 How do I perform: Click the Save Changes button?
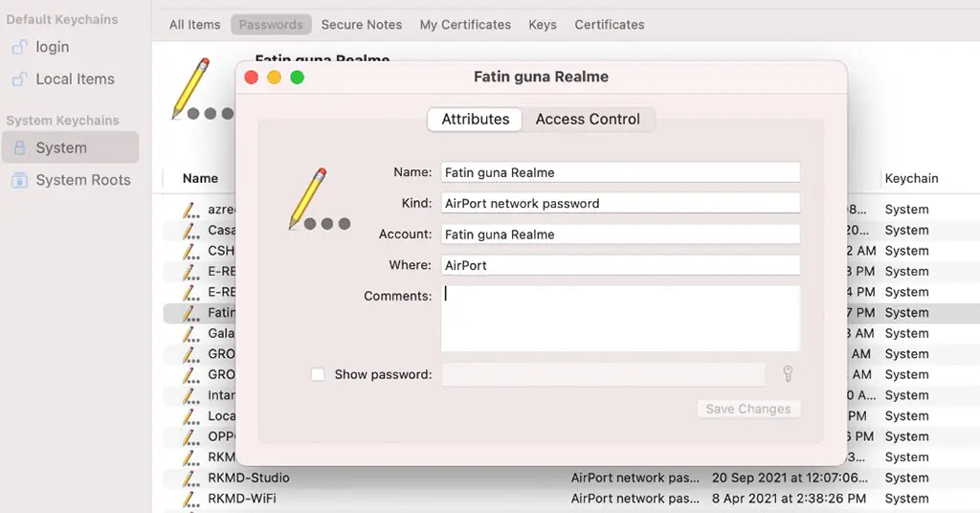(x=748, y=409)
